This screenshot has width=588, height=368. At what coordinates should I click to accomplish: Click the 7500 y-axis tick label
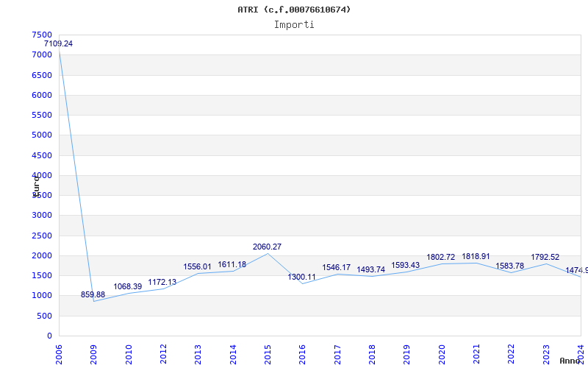(42, 35)
